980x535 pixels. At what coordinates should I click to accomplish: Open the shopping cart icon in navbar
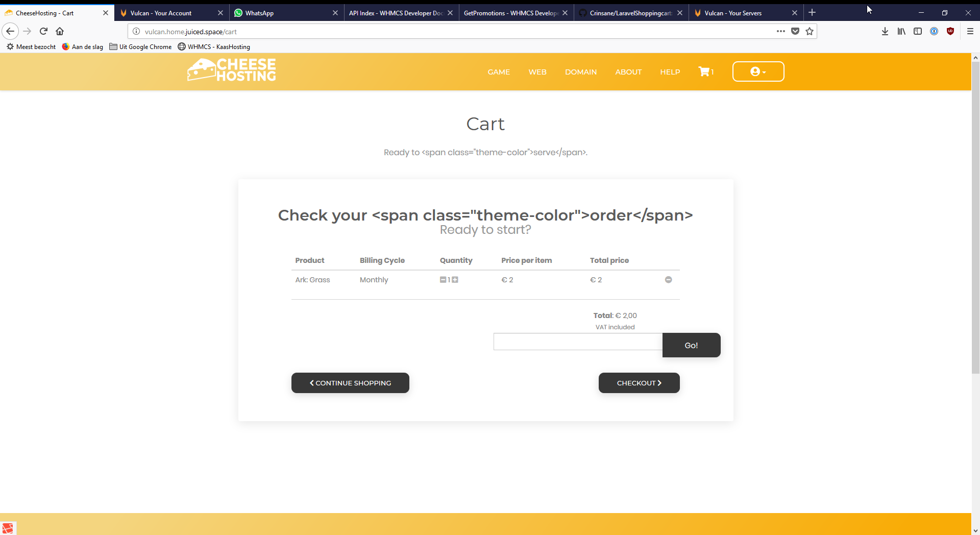pos(705,72)
